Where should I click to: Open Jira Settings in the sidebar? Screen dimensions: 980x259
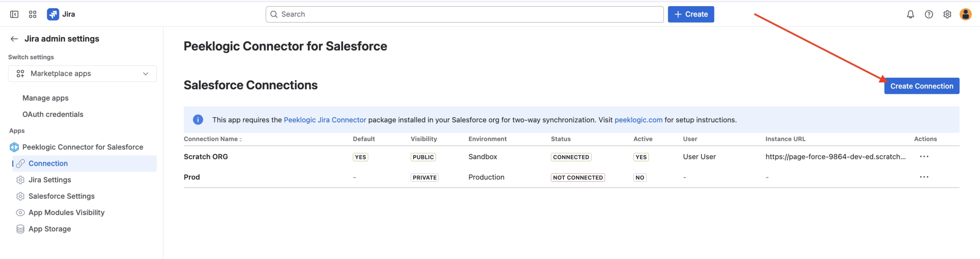50,180
